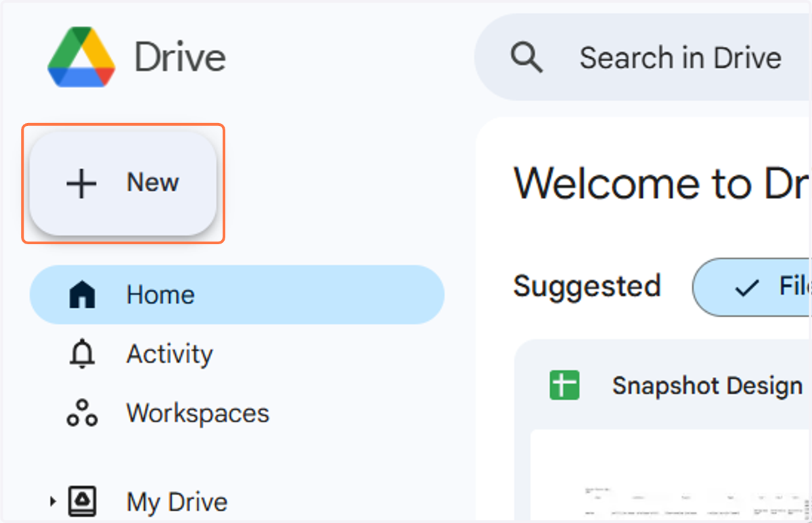Open the Snapshot Design spreadsheet preview thumbnail
The image size is (812, 523).
click(x=670, y=475)
